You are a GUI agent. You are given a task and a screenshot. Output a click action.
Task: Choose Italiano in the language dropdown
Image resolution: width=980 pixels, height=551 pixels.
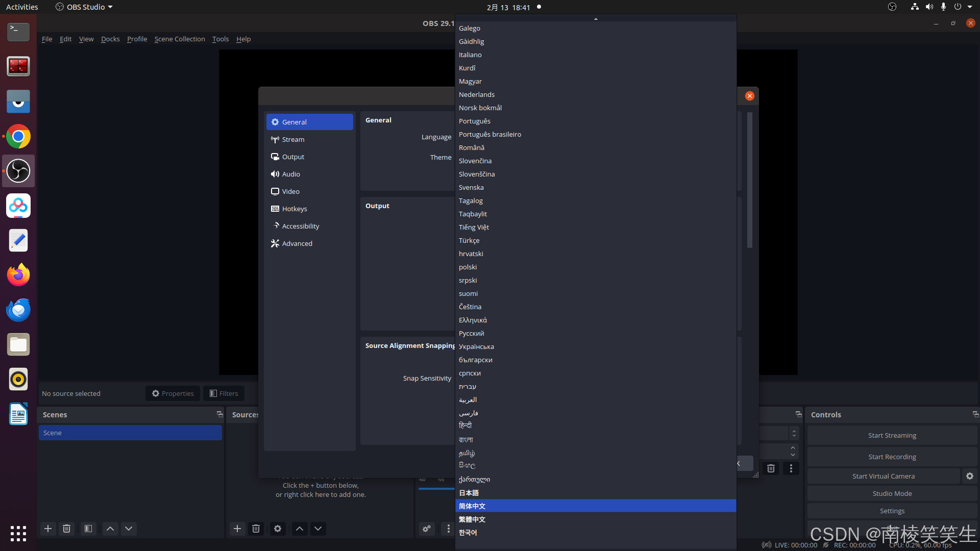point(470,55)
